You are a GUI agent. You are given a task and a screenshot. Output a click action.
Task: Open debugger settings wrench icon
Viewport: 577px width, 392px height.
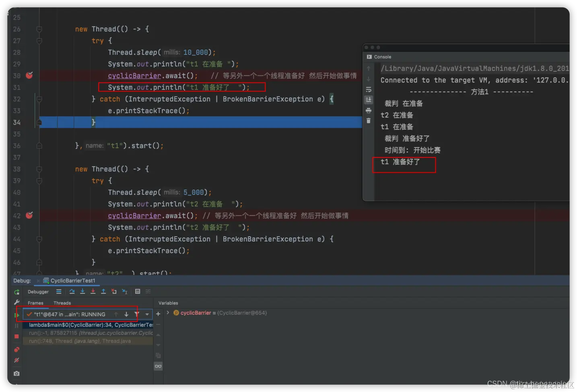pos(16,302)
